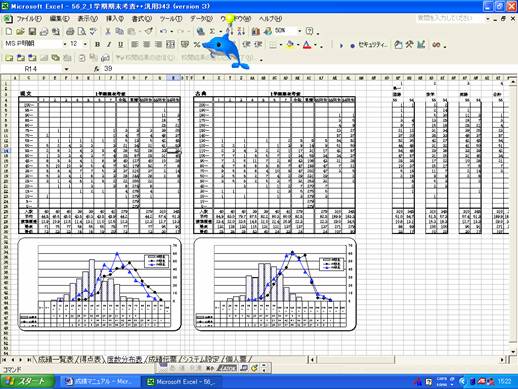Open the font color red A dropdown arrow
The height and width of the screenshot is (389, 518).
click(x=315, y=45)
